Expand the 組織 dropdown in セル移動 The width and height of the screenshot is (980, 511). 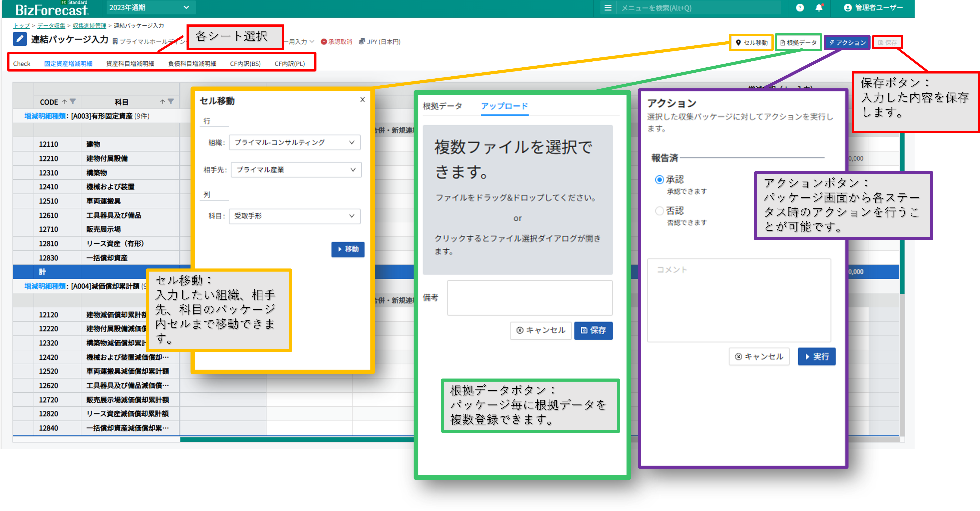(294, 143)
